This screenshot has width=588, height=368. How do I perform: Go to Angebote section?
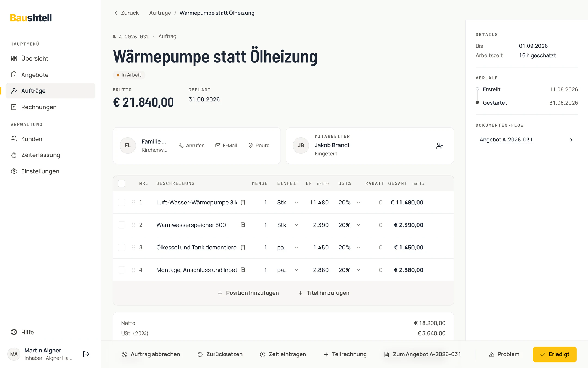[50, 75]
